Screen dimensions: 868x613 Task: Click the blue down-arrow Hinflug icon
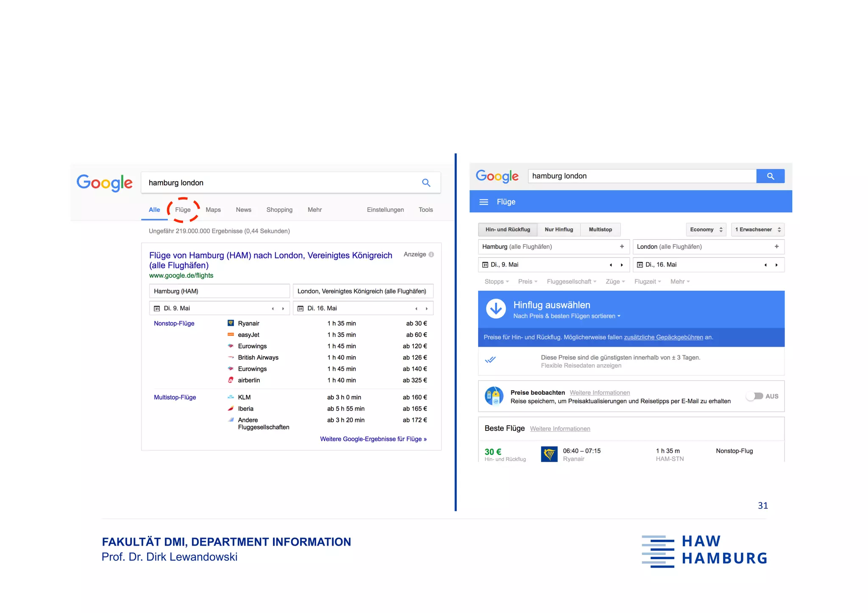(x=496, y=309)
